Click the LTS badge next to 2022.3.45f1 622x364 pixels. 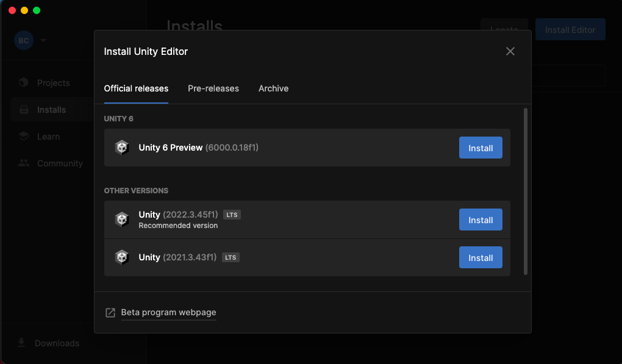(232, 215)
